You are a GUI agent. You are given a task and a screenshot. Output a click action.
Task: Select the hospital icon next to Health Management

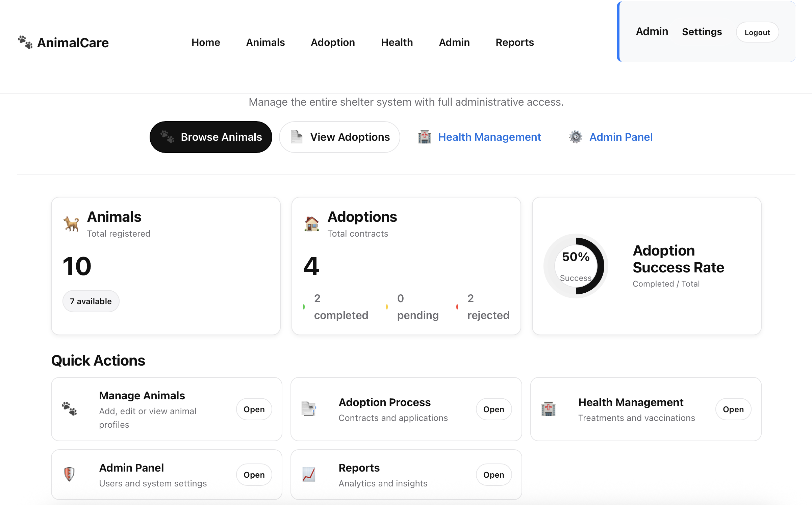pos(425,137)
